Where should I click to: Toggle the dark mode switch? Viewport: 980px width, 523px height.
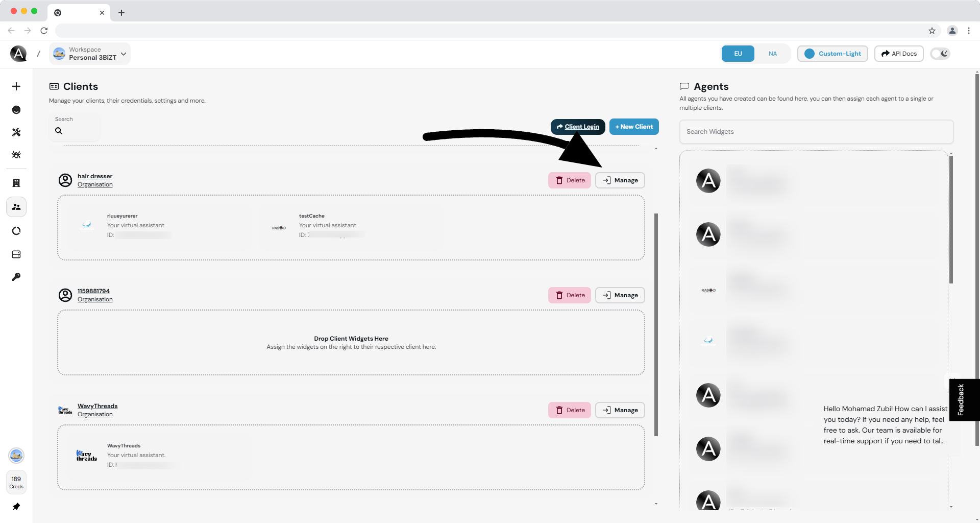click(x=940, y=54)
